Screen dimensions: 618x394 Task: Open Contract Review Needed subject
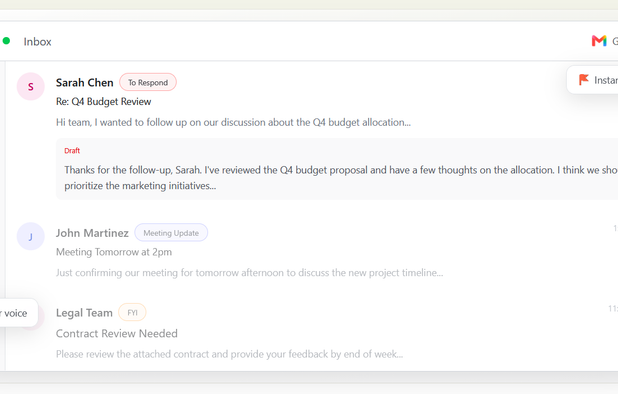(117, 334)
